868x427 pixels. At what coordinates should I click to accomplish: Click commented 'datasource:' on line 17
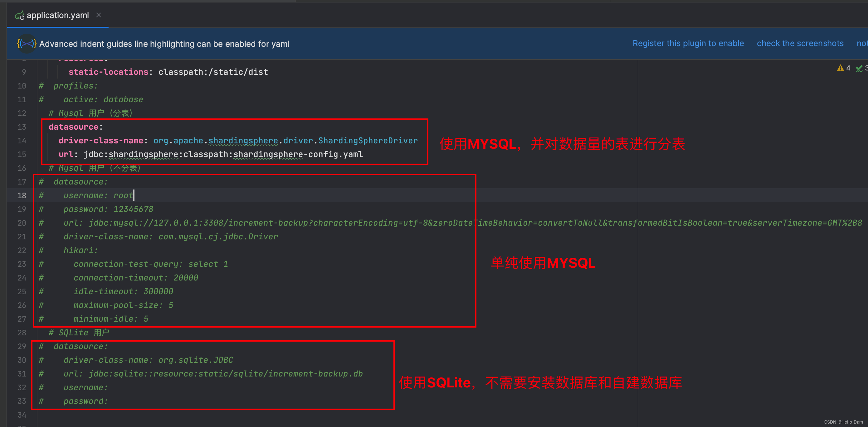coord(80,182)
